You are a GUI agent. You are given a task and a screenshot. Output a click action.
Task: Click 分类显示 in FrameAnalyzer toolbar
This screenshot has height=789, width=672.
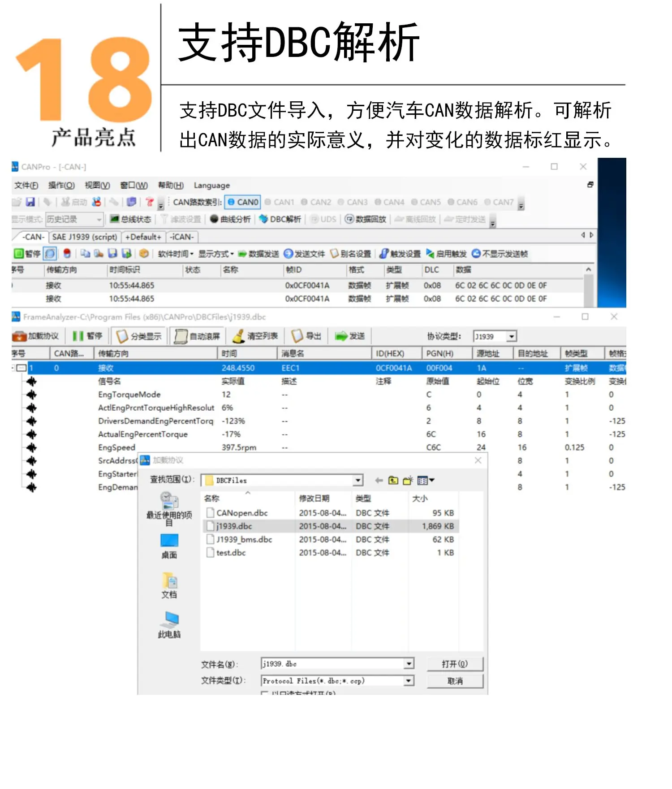point(139,336)
